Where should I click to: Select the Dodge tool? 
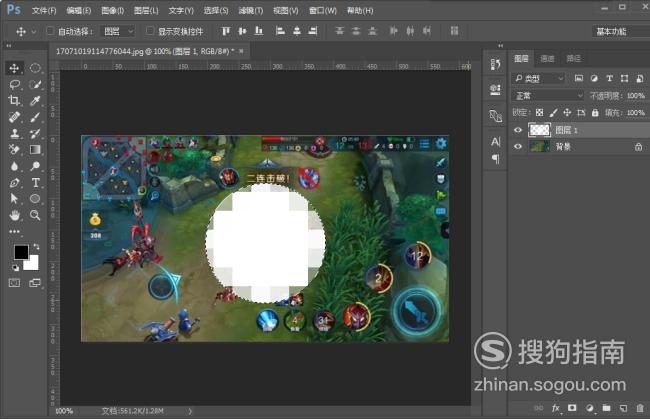(x=35, y=166)
